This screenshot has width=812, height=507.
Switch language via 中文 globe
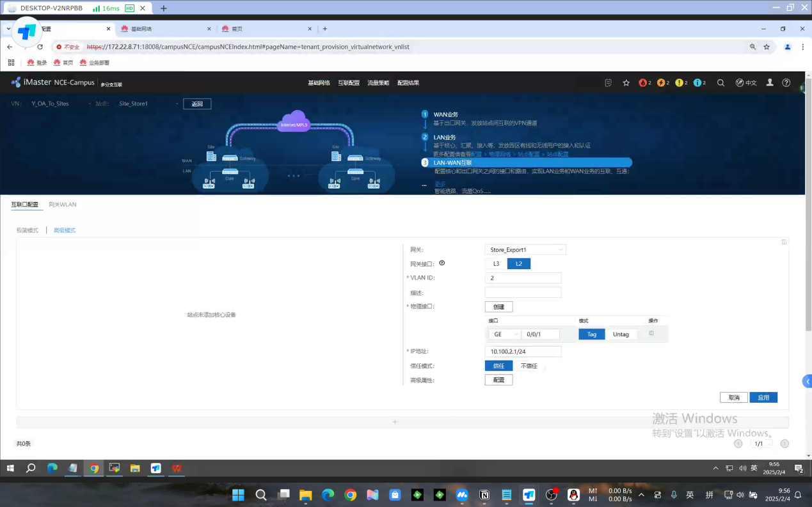746,82
